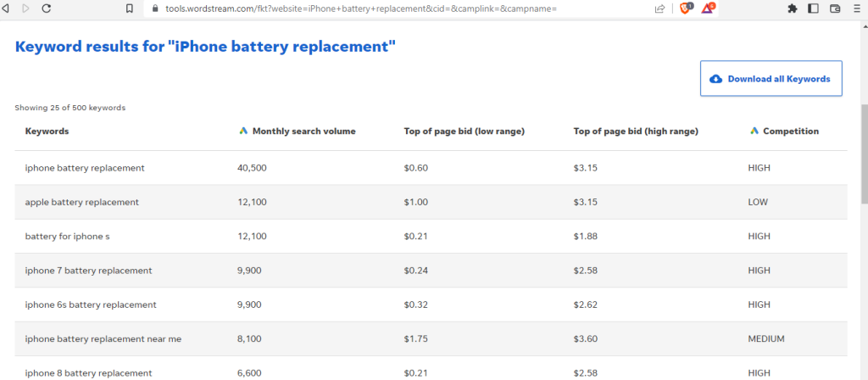Open the browser hamburger menu
The image size is (868, 380).
[856, 8]
